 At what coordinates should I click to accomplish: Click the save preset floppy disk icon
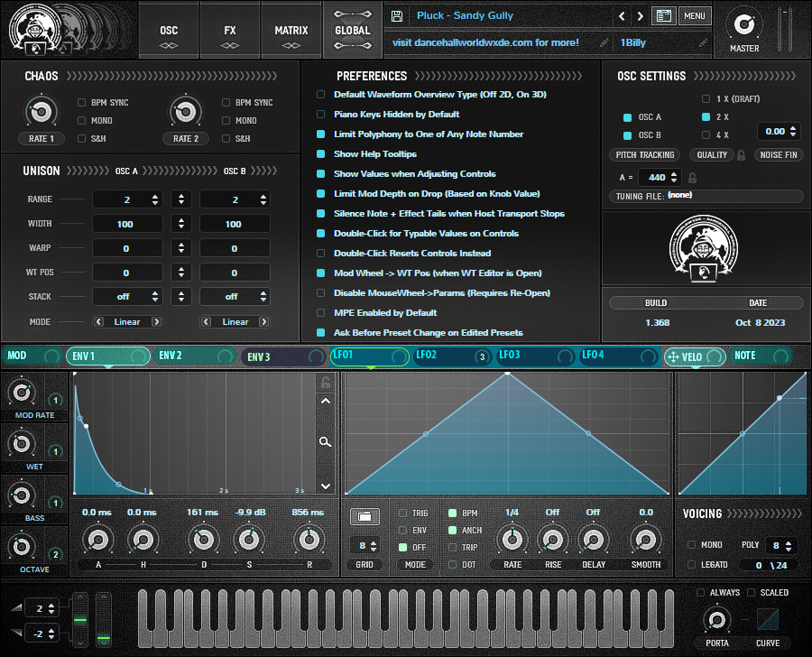398,16
